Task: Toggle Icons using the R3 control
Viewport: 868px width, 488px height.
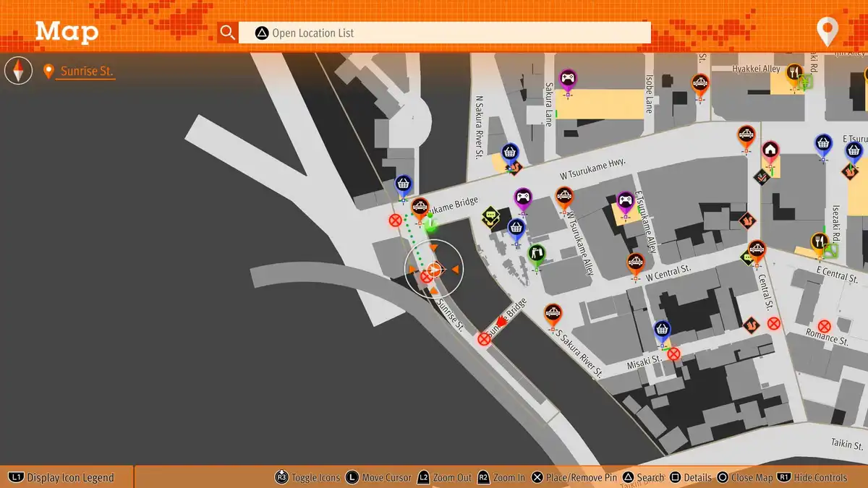Action: [308, 477]
